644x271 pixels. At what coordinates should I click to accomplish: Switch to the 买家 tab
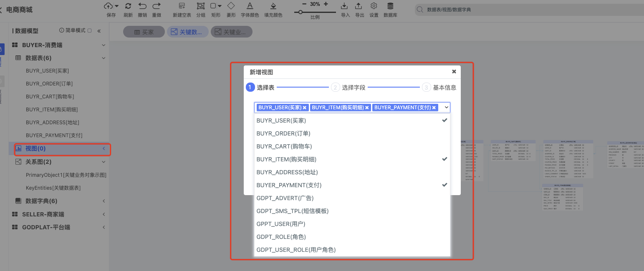(144, 32)
